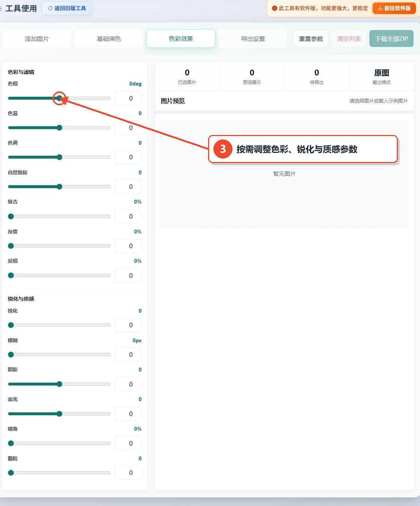
Task: Focus the 锐化 numeric input box
Action: click(128, 325)
